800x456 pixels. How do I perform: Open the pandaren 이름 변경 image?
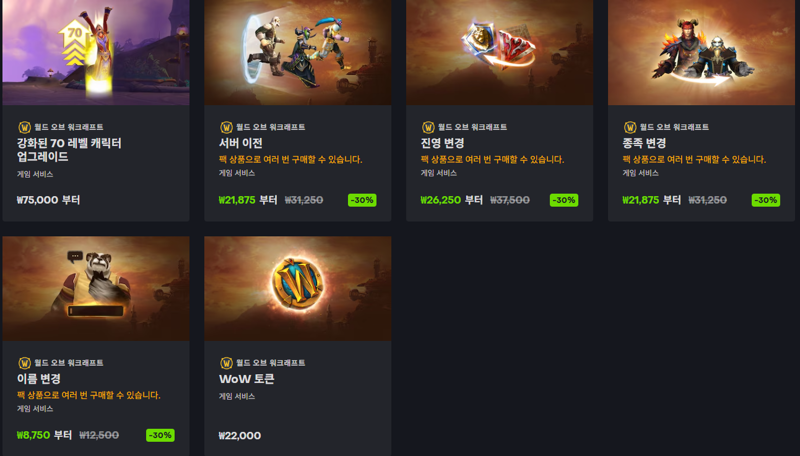tap(96, 288)
